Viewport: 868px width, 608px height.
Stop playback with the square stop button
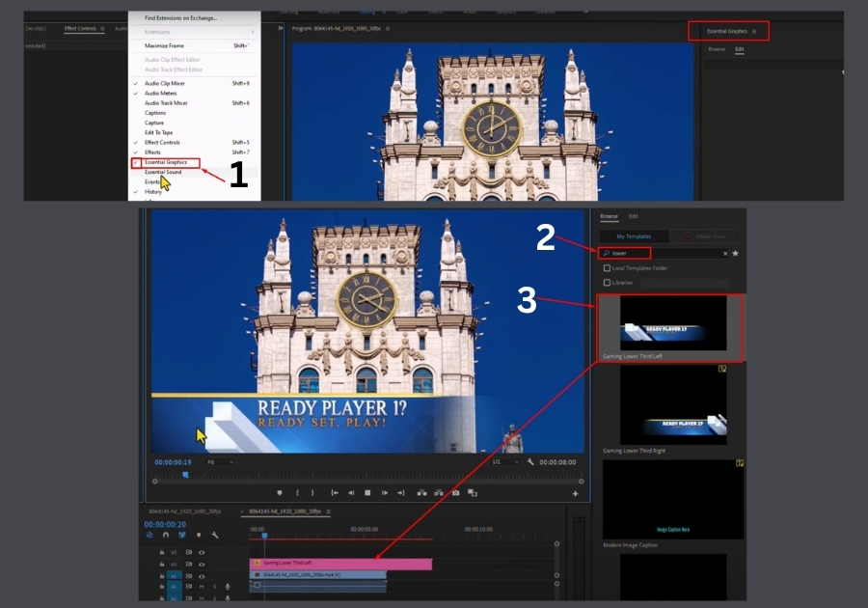(x=367, y=493)
